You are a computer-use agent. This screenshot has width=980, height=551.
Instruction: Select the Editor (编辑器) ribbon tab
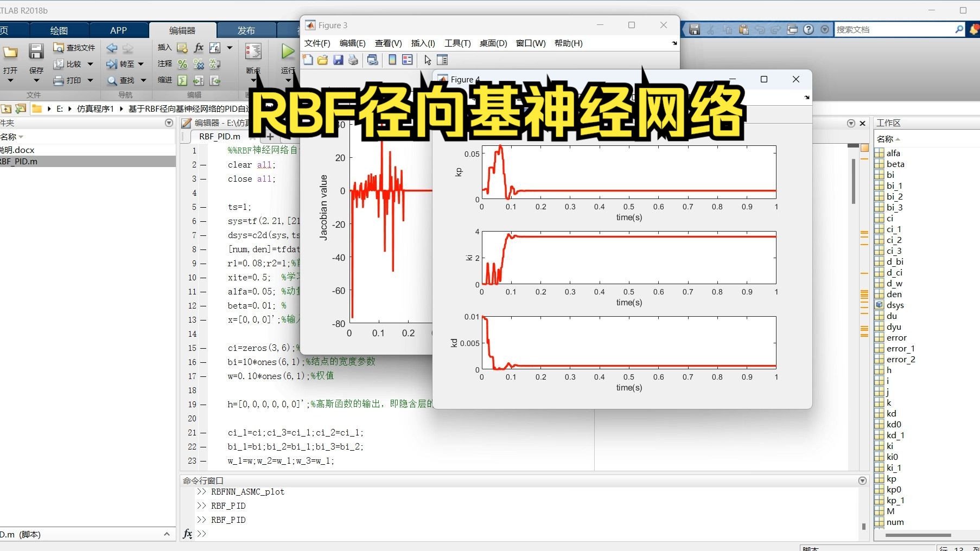click(182, 30)
